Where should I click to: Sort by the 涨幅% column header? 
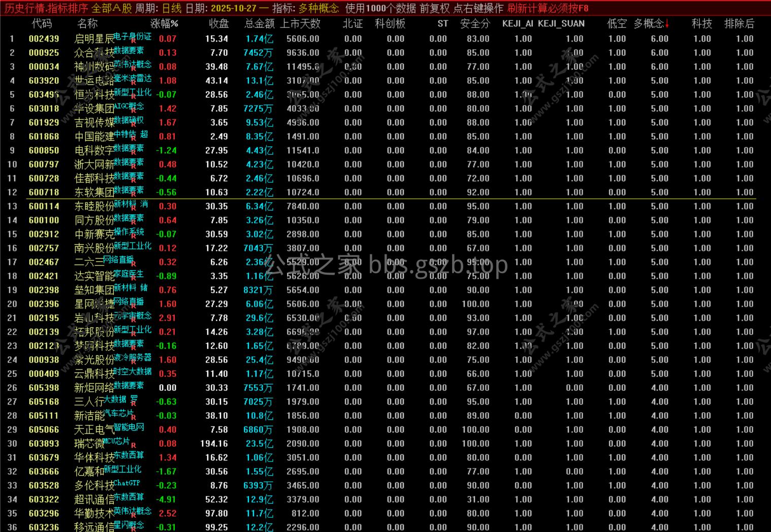[165, 23]
